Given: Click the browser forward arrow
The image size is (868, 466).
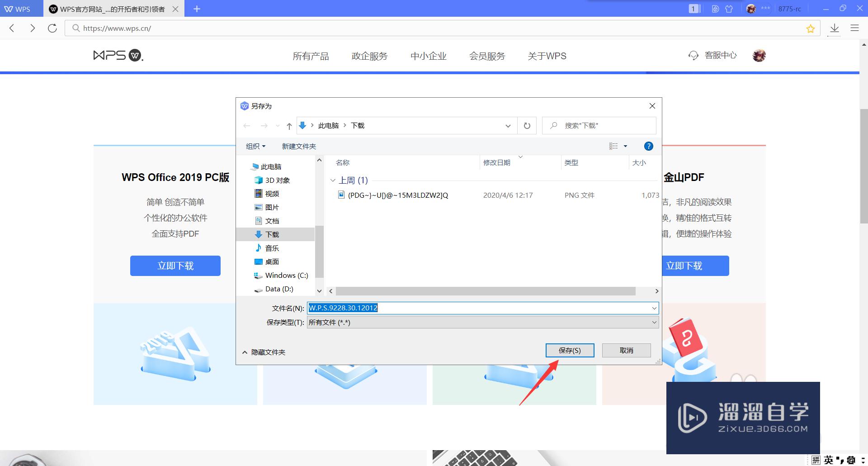Looking at the screenshot, I should click(32, 28).
